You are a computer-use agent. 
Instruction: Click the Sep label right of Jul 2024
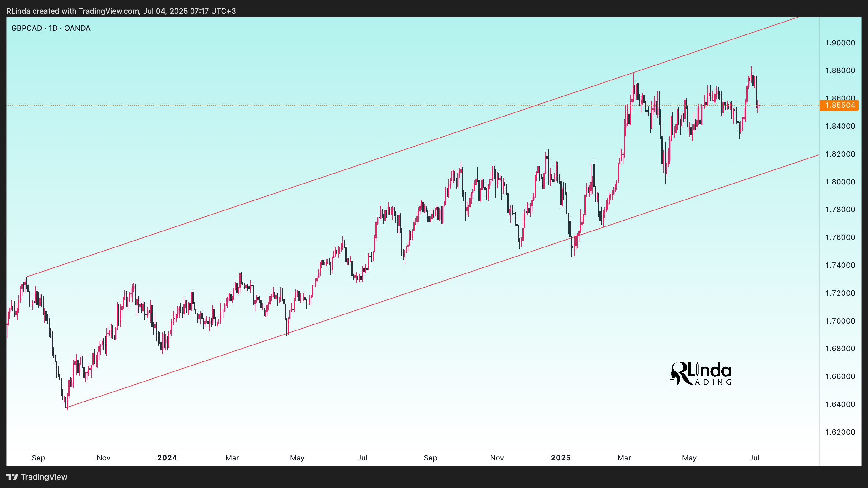430,458
